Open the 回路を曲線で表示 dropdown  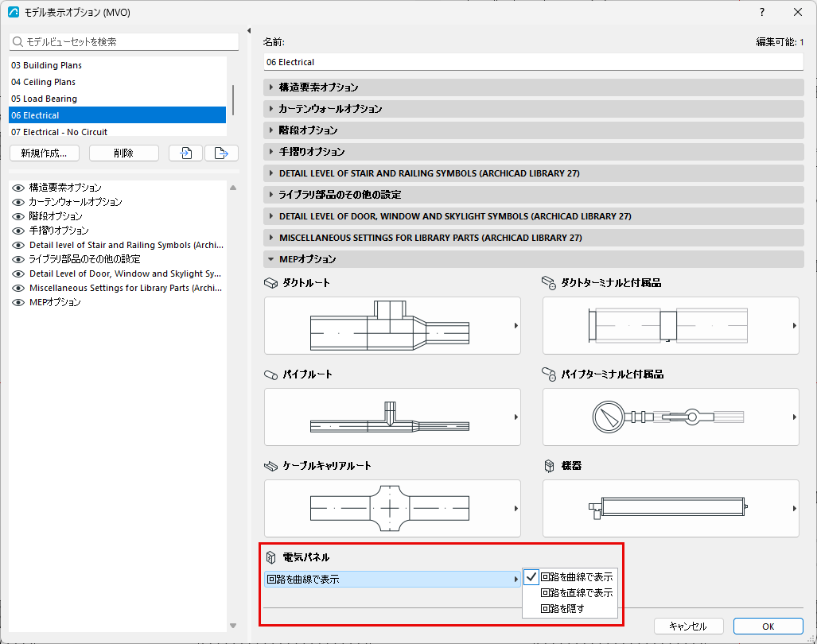click(392, 580)
